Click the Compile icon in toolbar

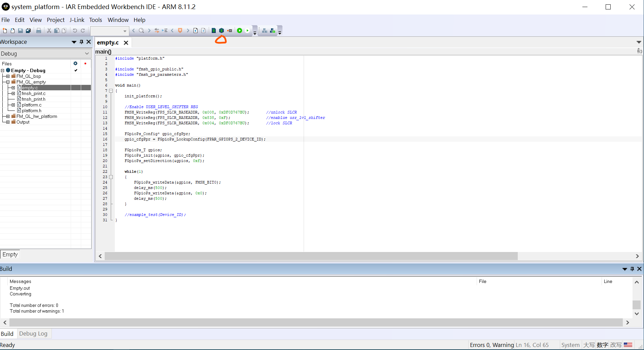(213, 31)
